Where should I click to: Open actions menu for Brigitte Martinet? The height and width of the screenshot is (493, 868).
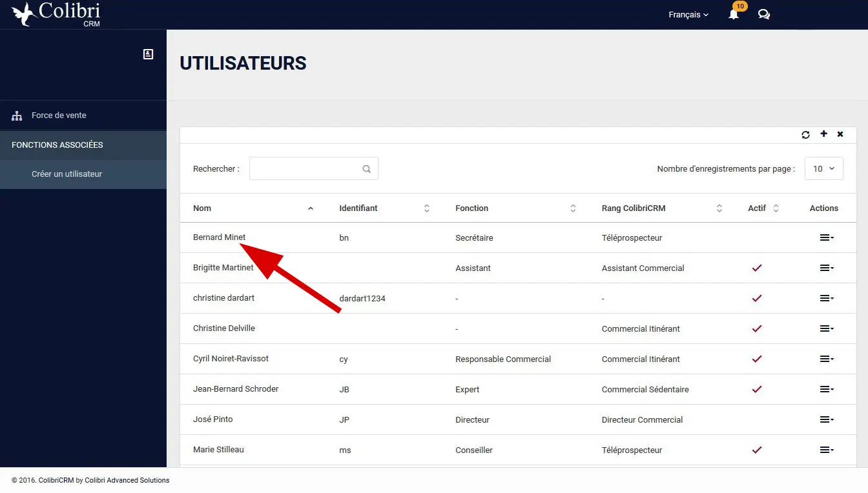coord(827,268)
